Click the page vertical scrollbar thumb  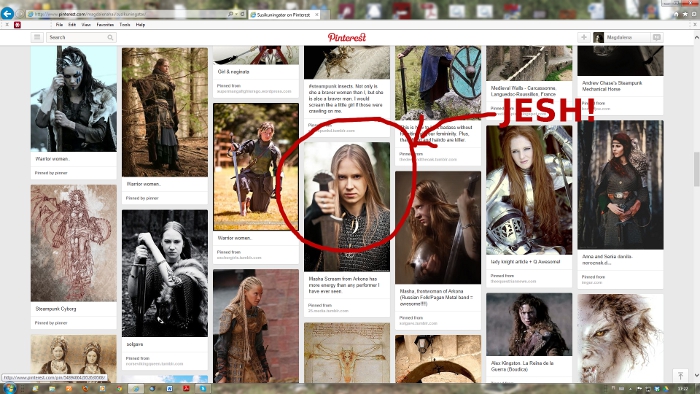[x=696, y=169]
